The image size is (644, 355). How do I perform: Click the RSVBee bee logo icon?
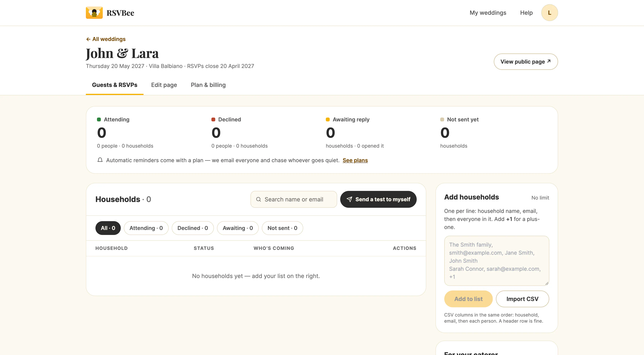[94, 13]
